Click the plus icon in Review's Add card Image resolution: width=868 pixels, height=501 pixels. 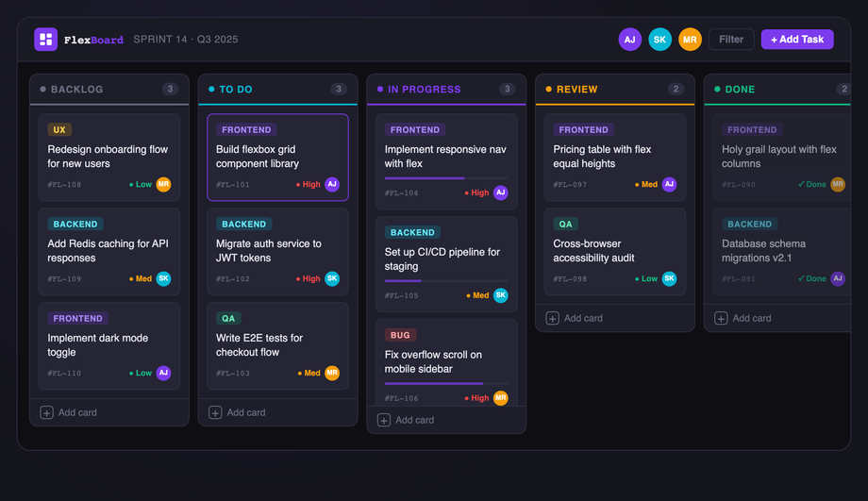pos(553,318)
